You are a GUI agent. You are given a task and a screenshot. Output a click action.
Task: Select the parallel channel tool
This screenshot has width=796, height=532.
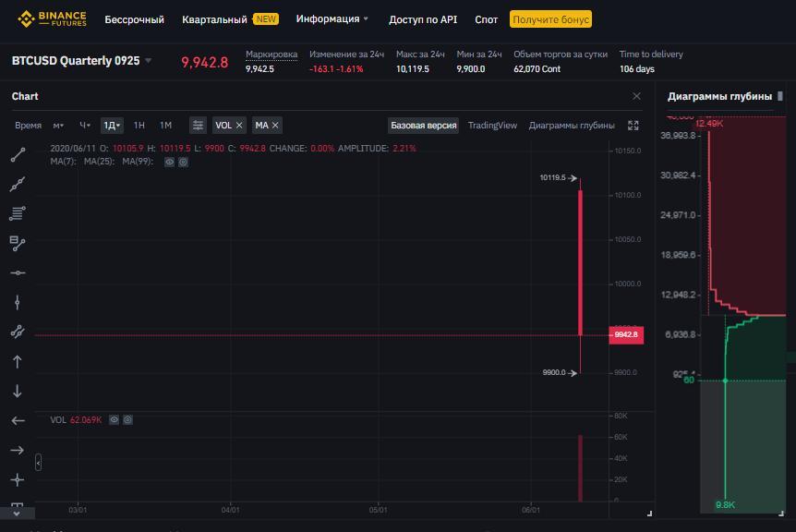click(x=18, y=332)
